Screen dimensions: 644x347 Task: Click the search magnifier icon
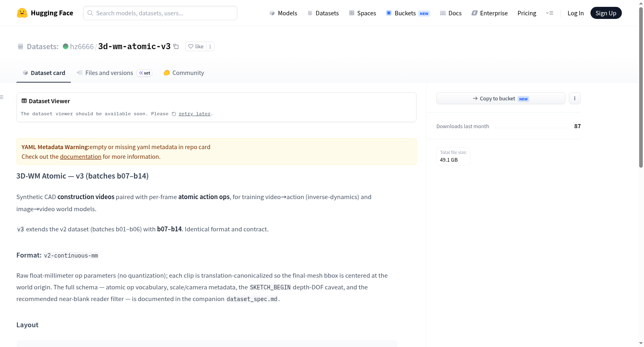(91, 13)
